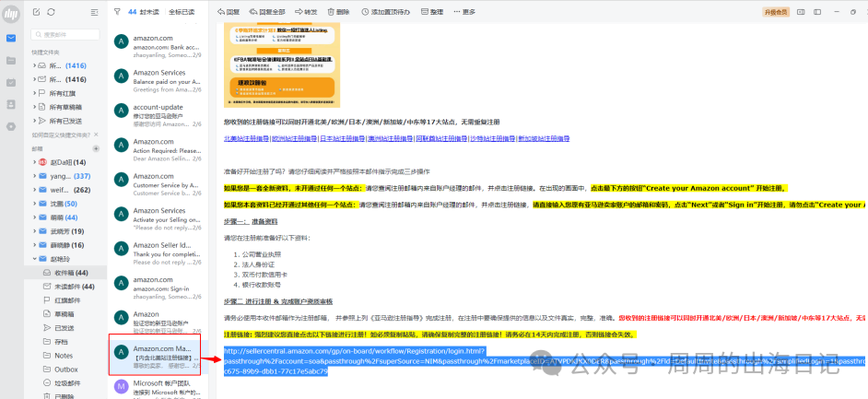
Task: Open the amazon.com: Sign-in email
Action: coord(158,288)
